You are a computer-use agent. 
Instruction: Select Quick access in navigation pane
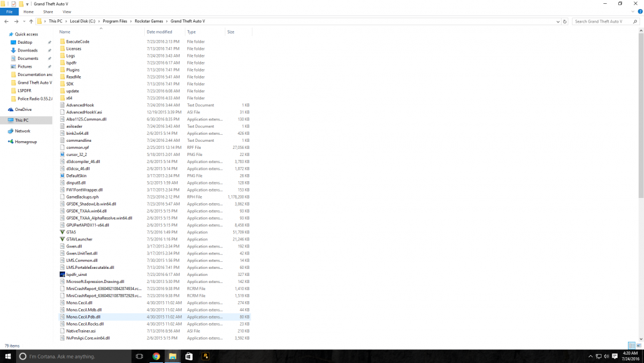(26, 34)
